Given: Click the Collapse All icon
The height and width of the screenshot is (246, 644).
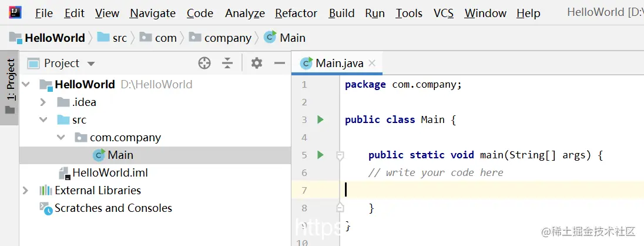Looking at the screenshot, I should pos(227,64).
